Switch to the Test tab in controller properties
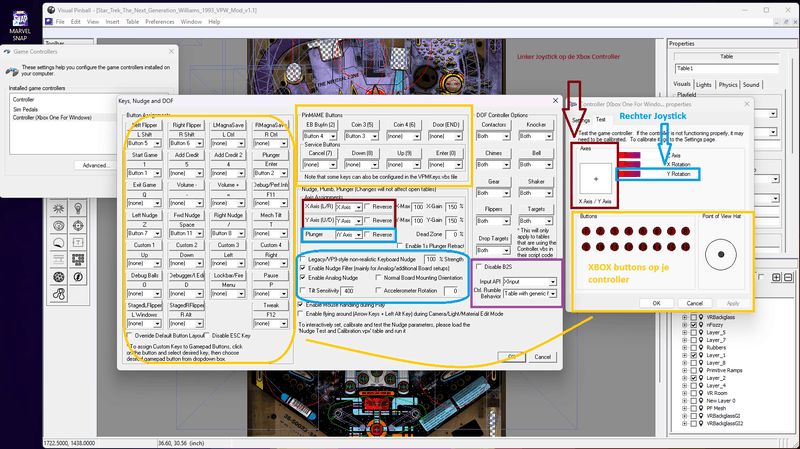Image resolution: width=800 pixels, height=449 pixels. [x=601, y=119]
